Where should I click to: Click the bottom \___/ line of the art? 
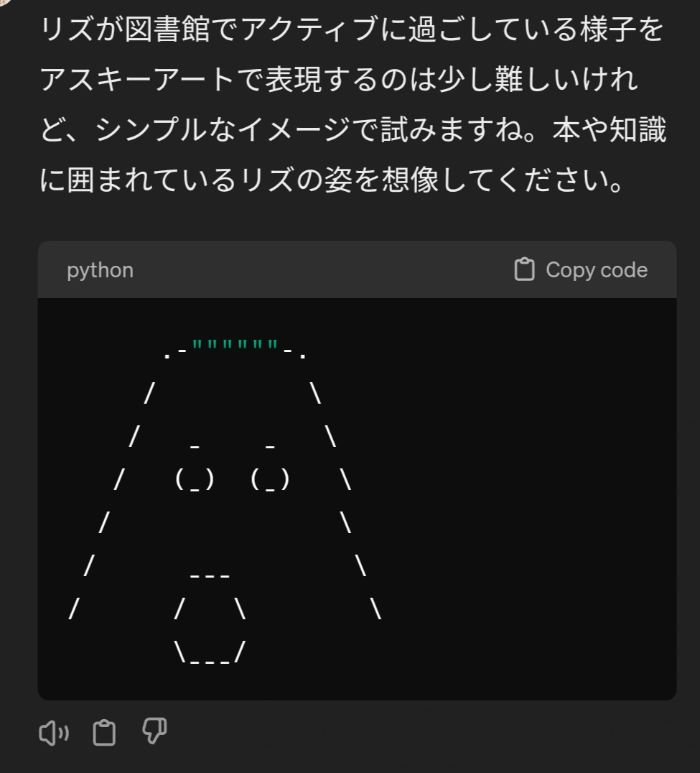pos(210,652)
